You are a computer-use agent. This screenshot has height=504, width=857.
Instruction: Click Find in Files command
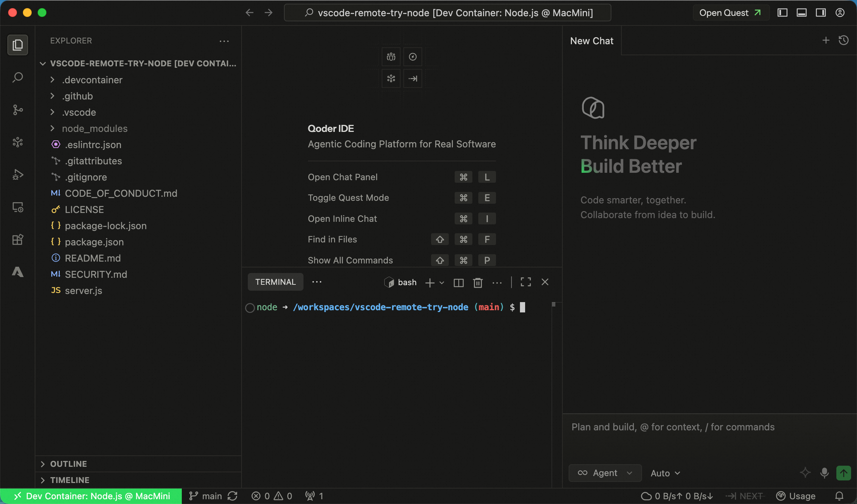(402, 239)
